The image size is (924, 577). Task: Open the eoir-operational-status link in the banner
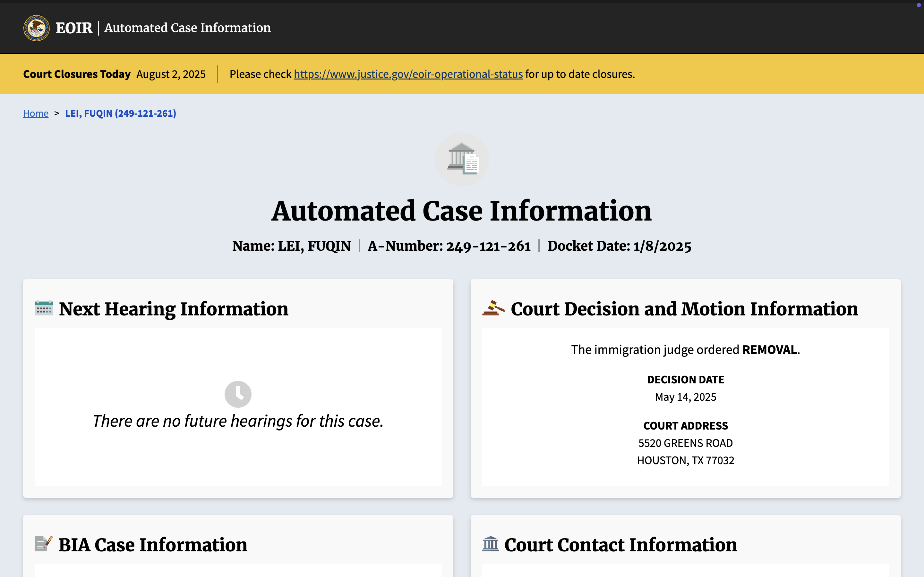[x=408, y=74]
